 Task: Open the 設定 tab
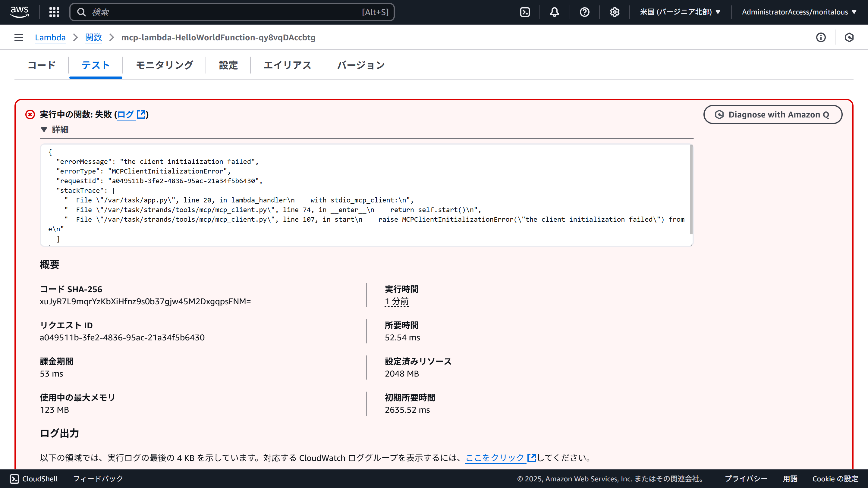[x=228, y=65]
